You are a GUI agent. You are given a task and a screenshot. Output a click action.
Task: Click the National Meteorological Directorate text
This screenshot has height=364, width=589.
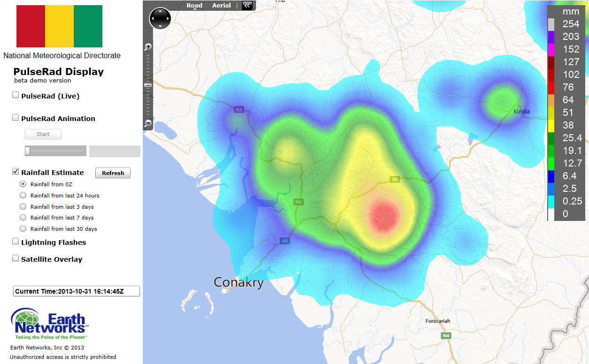tap(62, 56)
